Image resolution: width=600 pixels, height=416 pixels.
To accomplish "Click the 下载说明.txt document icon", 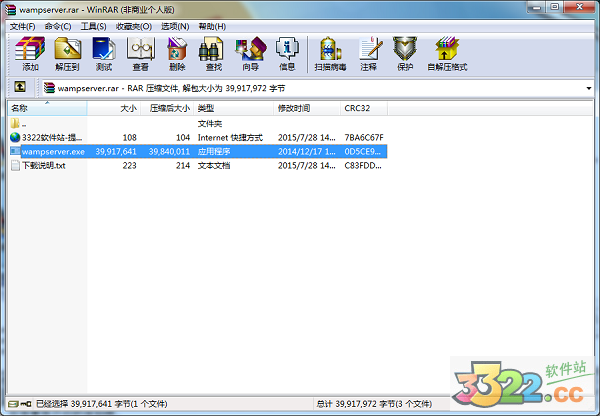I will pyautogui.click(x=15, y=165).
